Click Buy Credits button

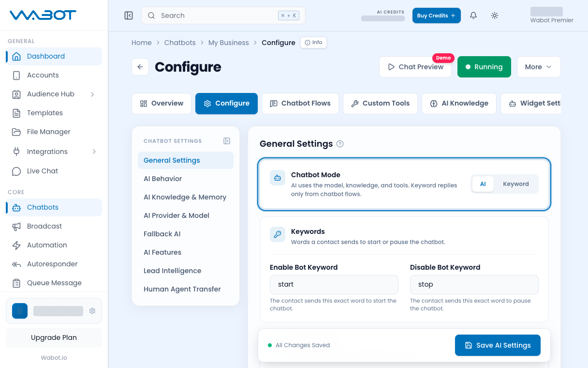(436, 15)
